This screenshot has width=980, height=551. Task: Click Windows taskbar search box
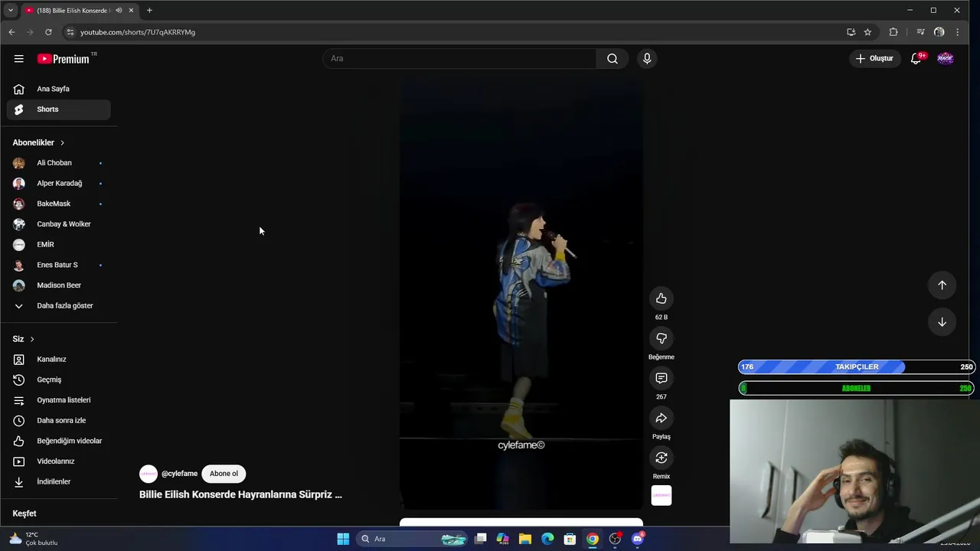click(413, 539)
